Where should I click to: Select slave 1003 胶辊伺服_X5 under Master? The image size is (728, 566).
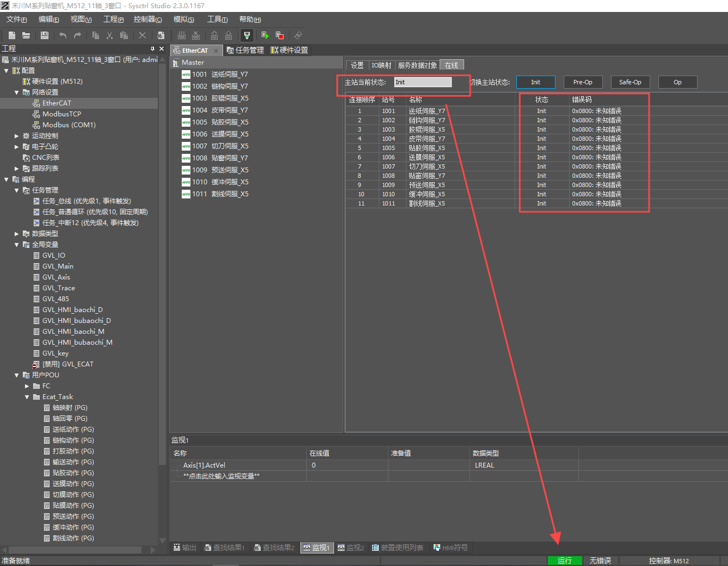[220, 98]
